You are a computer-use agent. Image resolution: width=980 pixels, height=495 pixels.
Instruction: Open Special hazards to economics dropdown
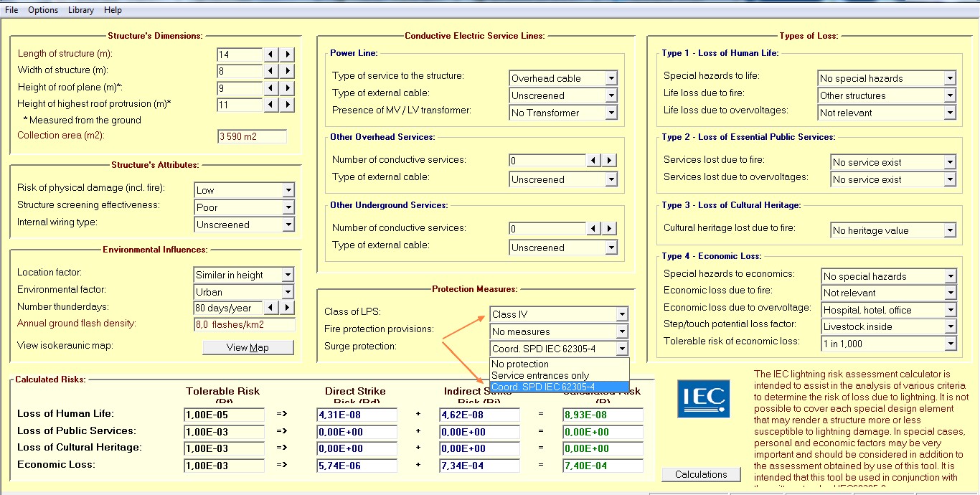coord(950,276)
